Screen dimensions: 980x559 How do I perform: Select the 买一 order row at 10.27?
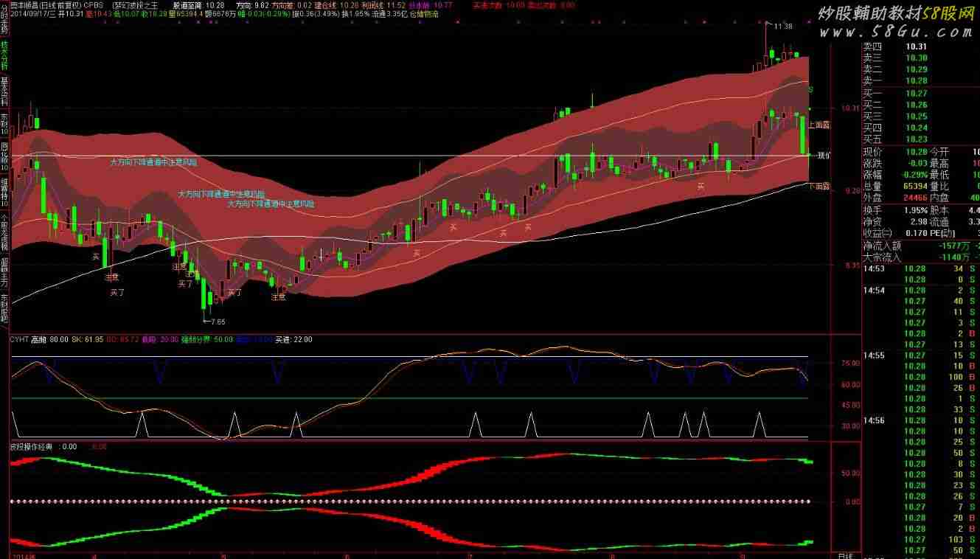921,94
